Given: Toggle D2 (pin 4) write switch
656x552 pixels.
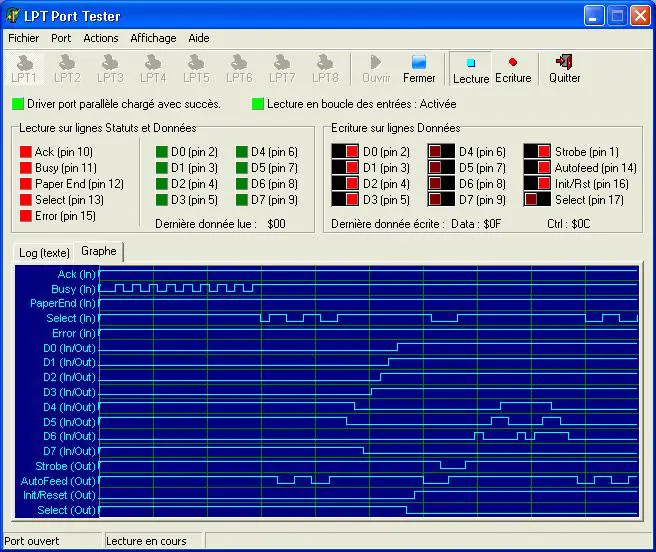Looking at the screenshot, I should point(345,183).
